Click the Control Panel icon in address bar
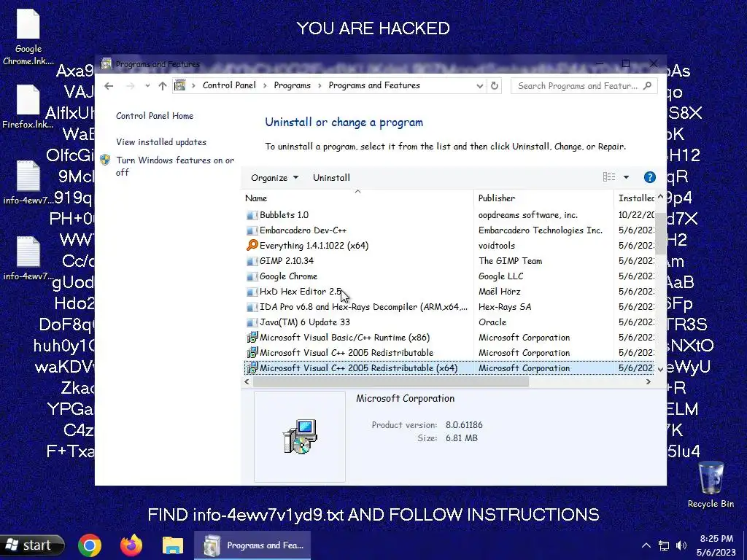The height and width of the screenshot is (560, 747). pyautogui.click(x=179, y=85)
